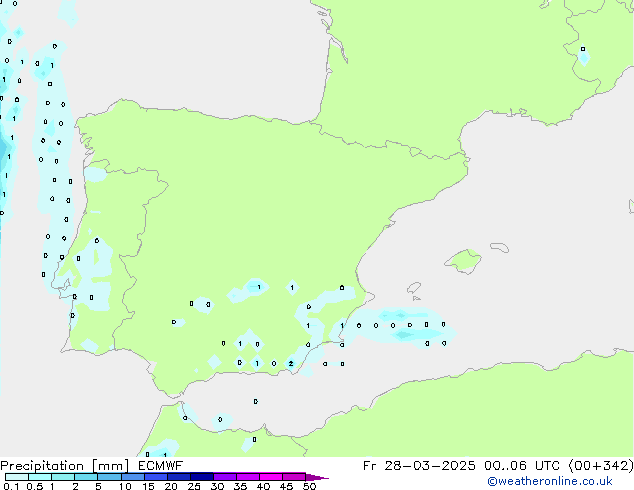This screenshot has width=634, height=490.
Task: Click the legend scale label "10"
Action: click(x=125, y=486)
